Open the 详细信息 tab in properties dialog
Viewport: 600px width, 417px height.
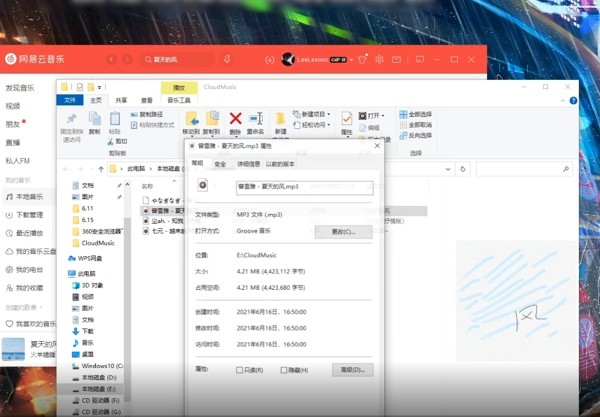(249, 164)
